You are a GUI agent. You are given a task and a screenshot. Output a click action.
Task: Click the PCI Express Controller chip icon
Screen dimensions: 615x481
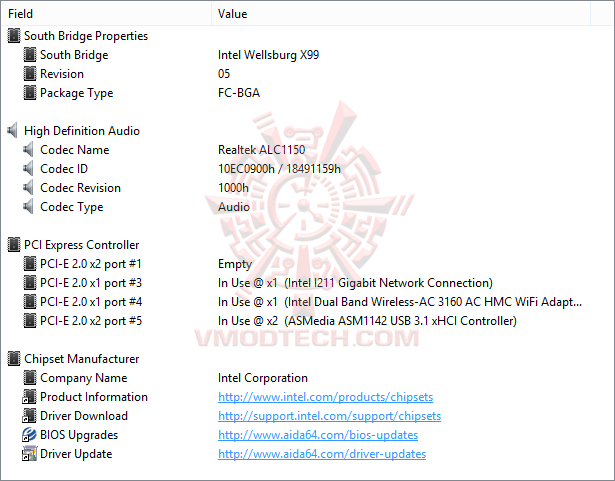pos(14,245)
